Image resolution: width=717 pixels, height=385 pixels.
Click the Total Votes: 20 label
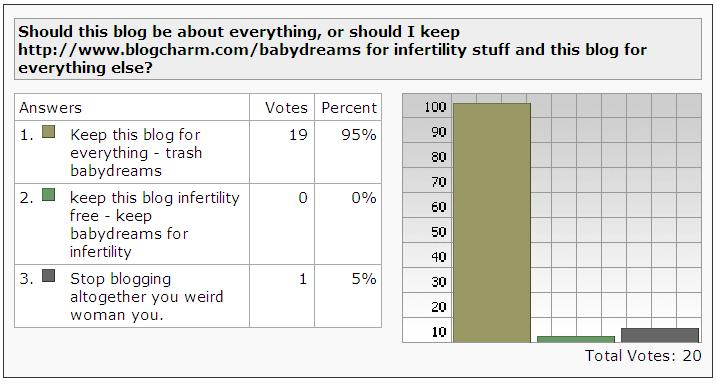click(643, 356)
